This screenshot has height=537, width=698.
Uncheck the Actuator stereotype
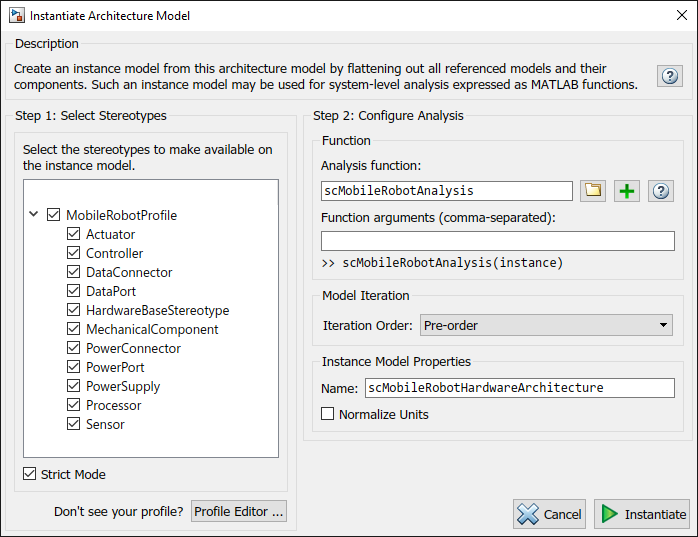click(x=74, y=234)
